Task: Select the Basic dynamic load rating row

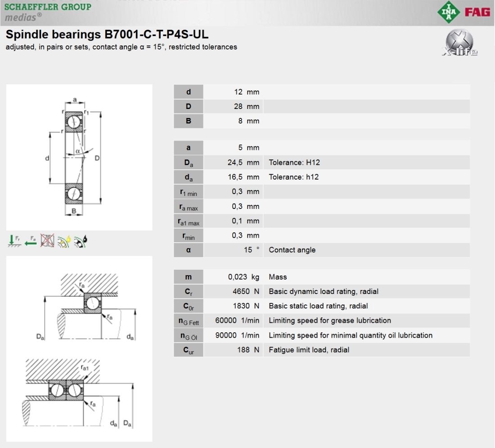Action: pos(321,291)
